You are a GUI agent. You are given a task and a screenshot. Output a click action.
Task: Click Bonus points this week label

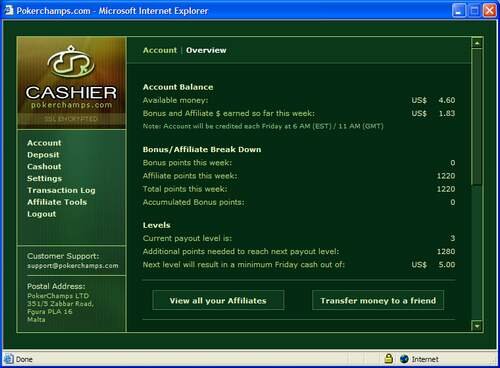(187, 163)
